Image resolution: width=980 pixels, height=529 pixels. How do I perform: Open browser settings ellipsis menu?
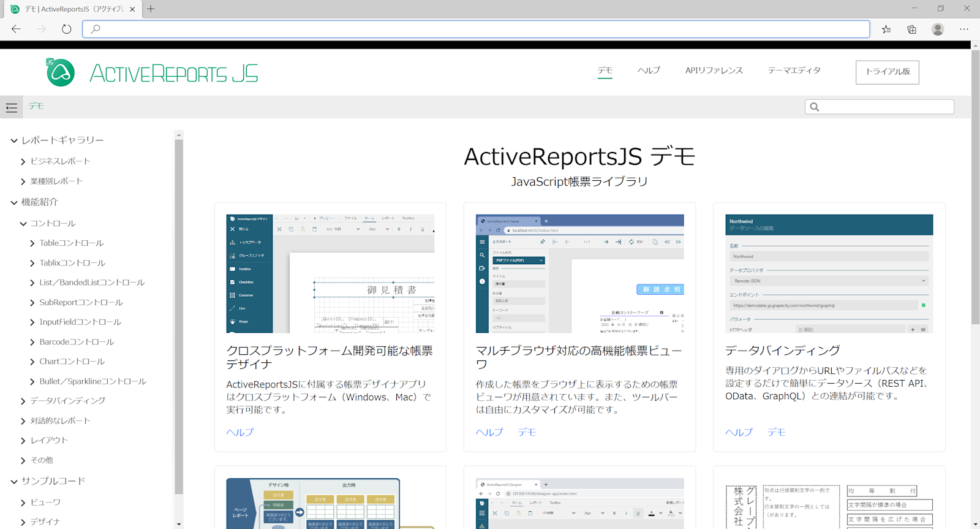click(x=964, y=29)
